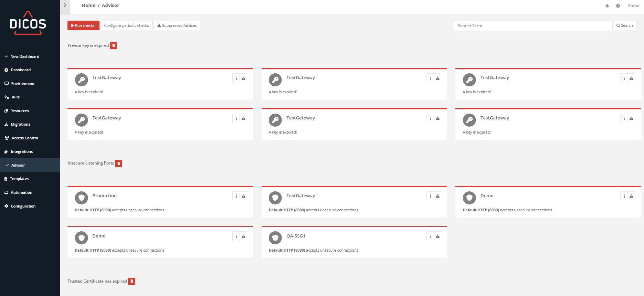
Task: Show Suppressed Advices
Action: [177, 25]
